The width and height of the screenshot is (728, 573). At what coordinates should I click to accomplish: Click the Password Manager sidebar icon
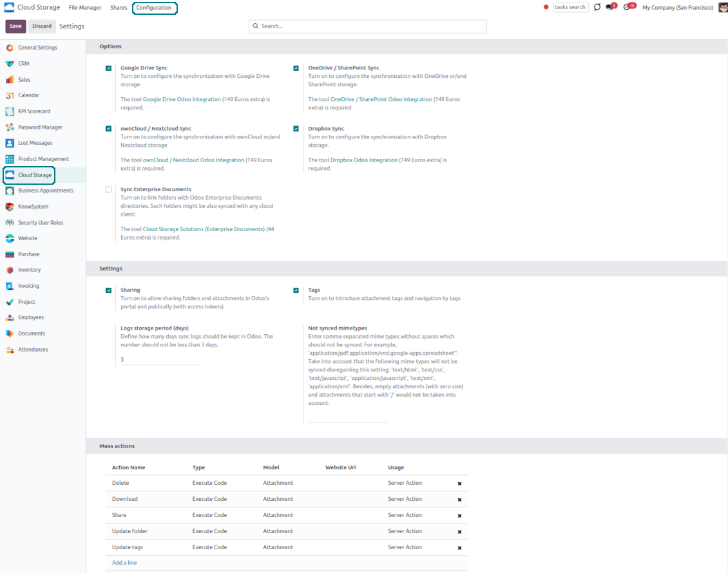click(x=10, y=127)
